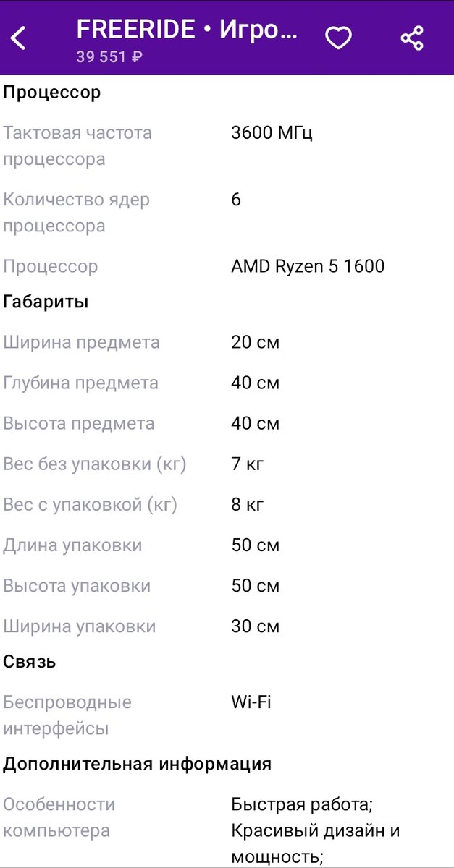
Task: Select the Особенности компьютера label
Action: pyautogui.click(x=60, y=816)
